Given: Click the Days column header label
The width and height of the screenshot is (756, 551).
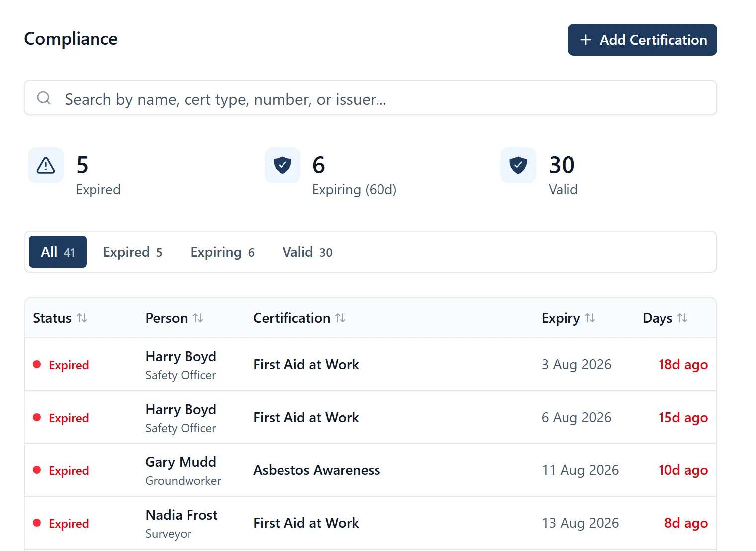Looking at the screenshot, I should coord(658,318).
